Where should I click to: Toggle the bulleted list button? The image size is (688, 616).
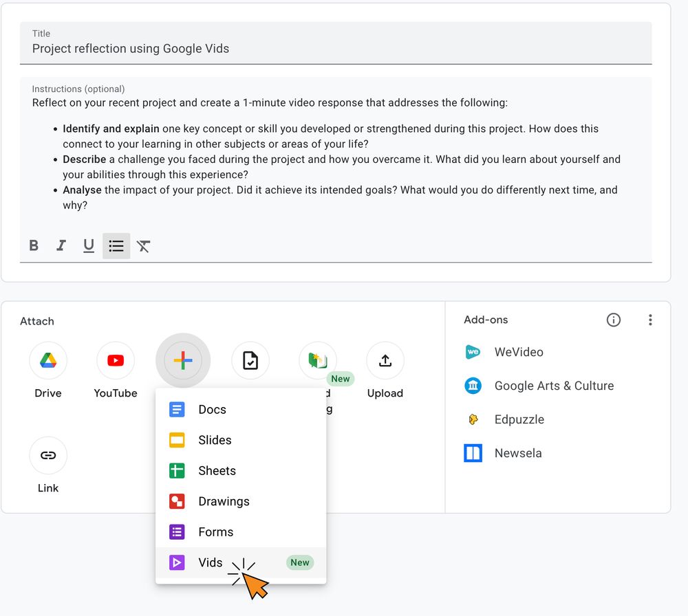tap(116, 246)
